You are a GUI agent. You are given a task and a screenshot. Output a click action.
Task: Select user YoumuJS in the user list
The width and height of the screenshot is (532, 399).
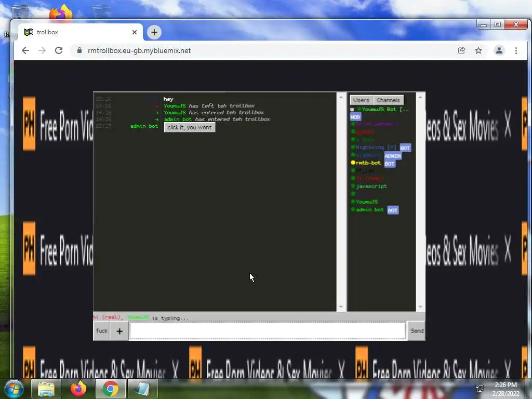[x=367, y=202]
